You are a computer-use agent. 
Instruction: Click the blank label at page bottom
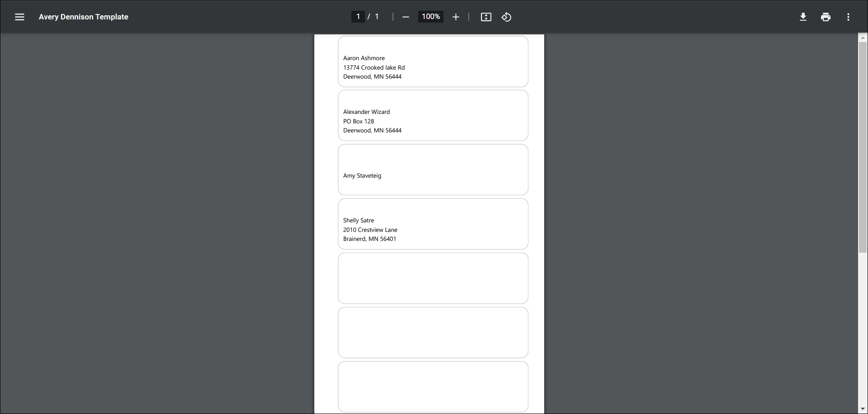[432, 386]
